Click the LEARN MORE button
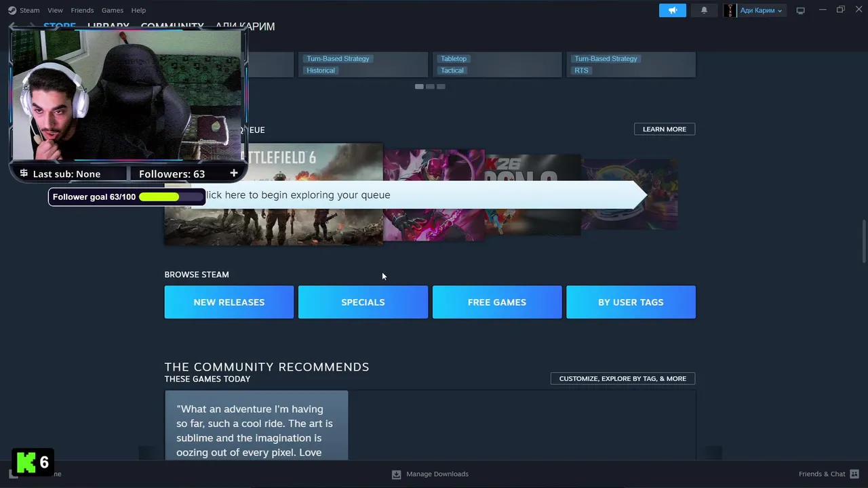 click(x=665, y=129)
